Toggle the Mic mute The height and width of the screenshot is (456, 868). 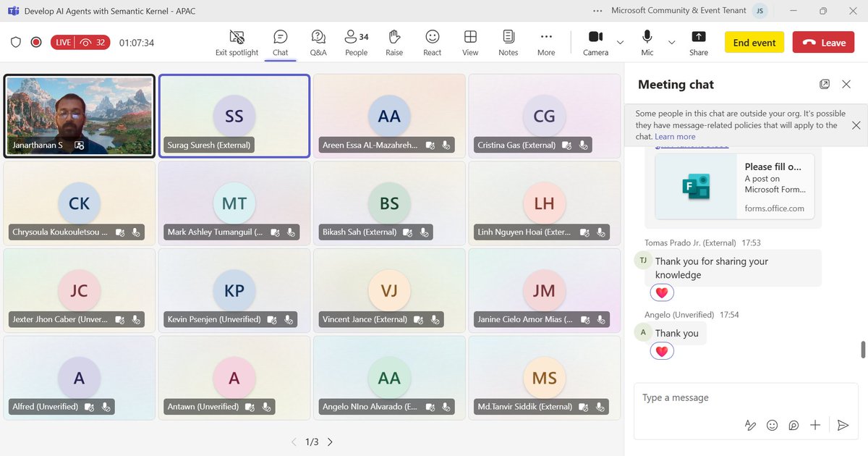647,43
